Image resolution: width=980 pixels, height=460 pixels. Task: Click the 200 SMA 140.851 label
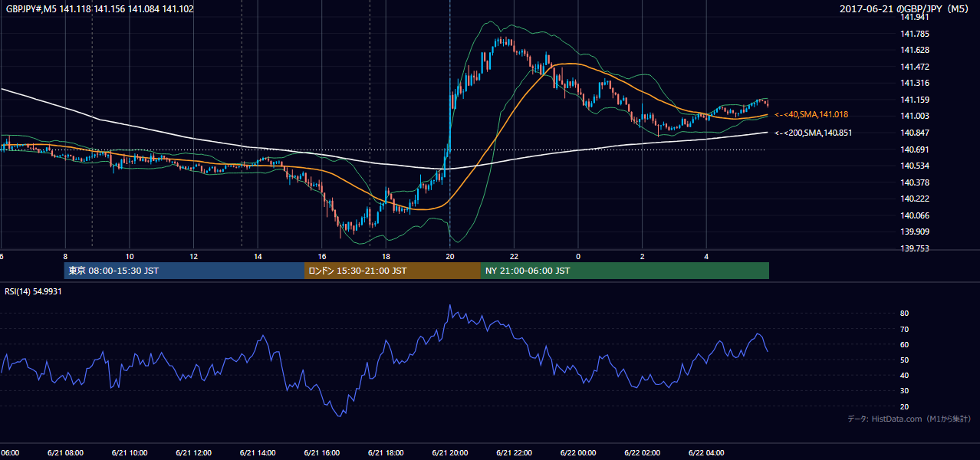coord(814,133)
